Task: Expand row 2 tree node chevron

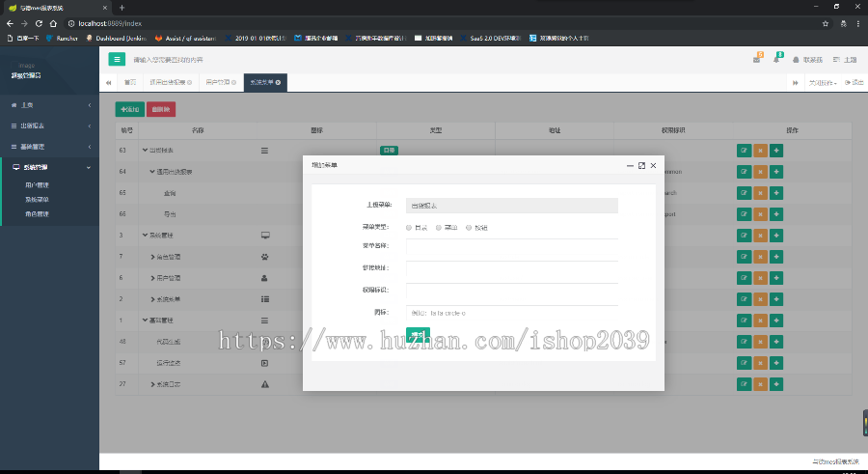Action: click(x=152, y=299)
